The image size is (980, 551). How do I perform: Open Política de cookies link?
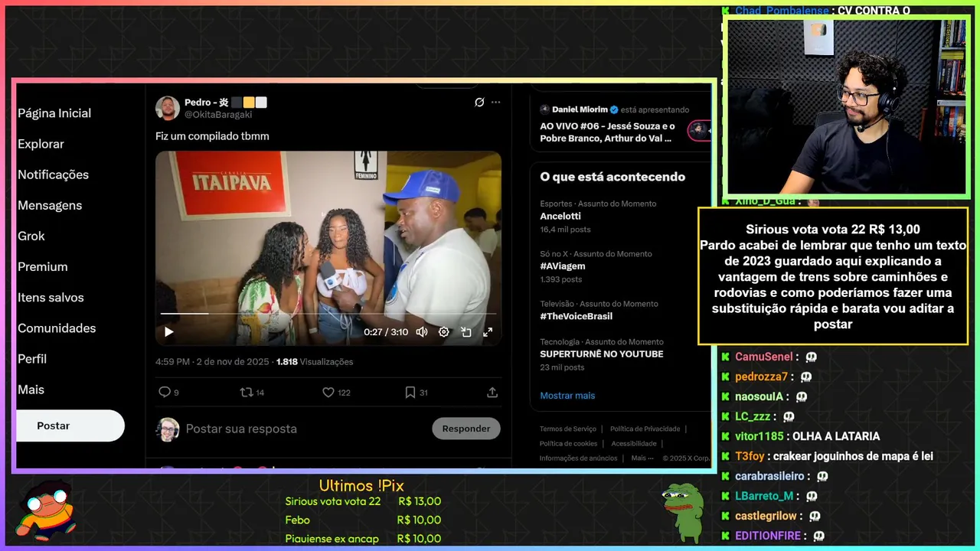coord(569,444)
